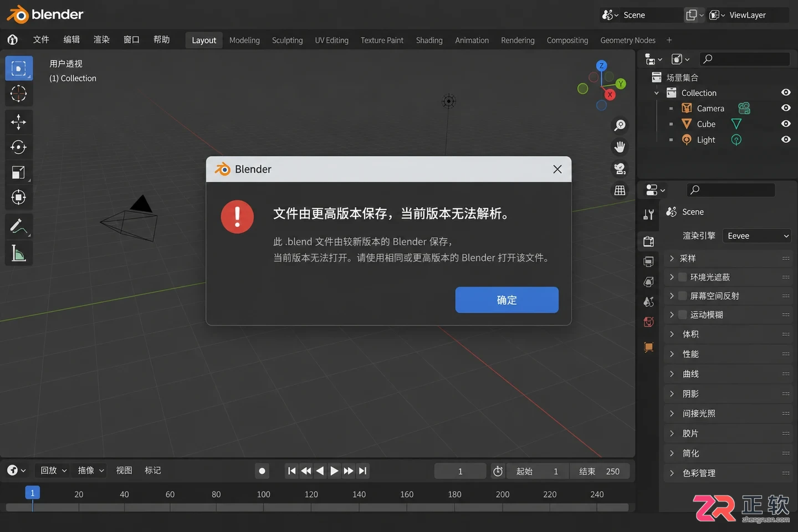Screen dimensions: 798x532
Task: Select the Rotate tool
Action: [x=19, y=147]
